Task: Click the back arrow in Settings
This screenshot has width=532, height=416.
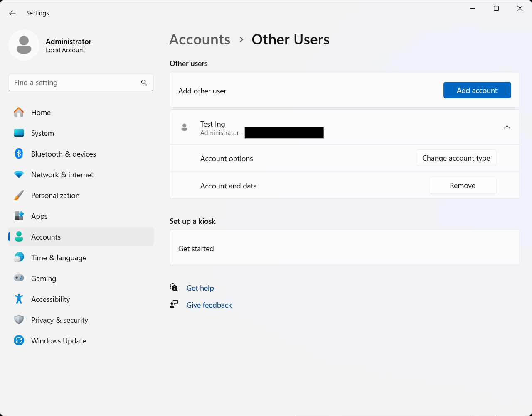Action: 12,13
